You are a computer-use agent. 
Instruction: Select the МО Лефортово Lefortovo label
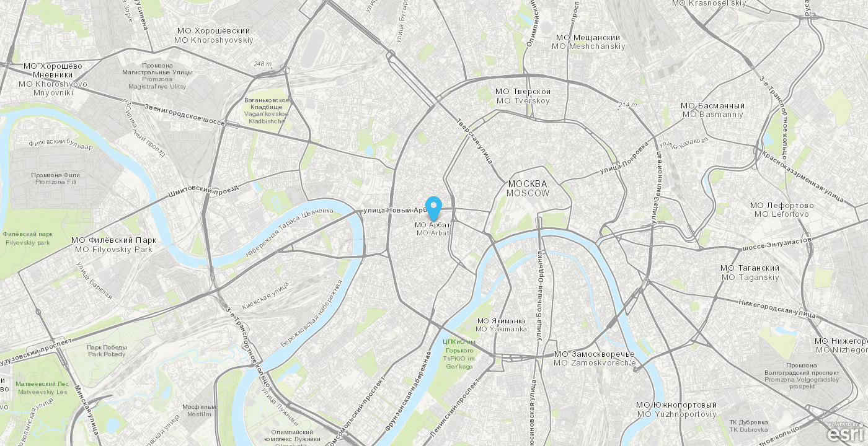coord(781,210)
